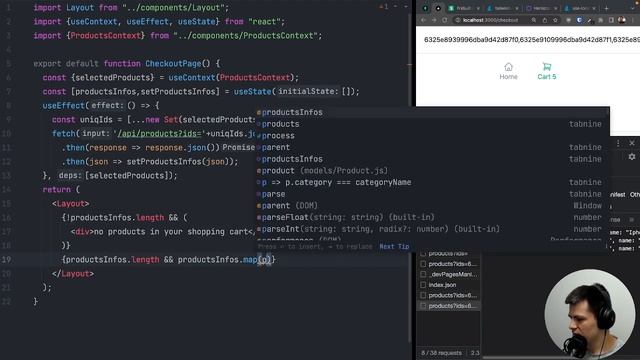The image size is (640, 360).
Task: Open DevTools settings gear
Action: coord(632,157)
